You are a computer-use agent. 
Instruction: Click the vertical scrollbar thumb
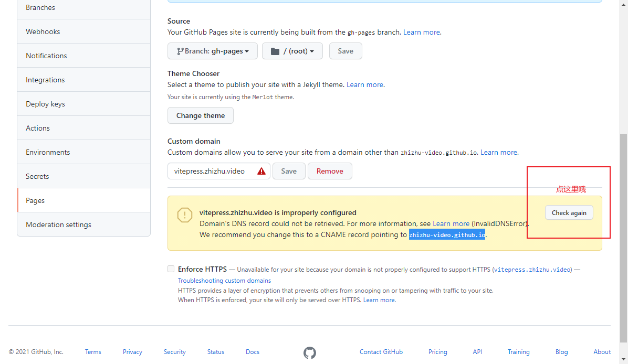coord(623,239)
